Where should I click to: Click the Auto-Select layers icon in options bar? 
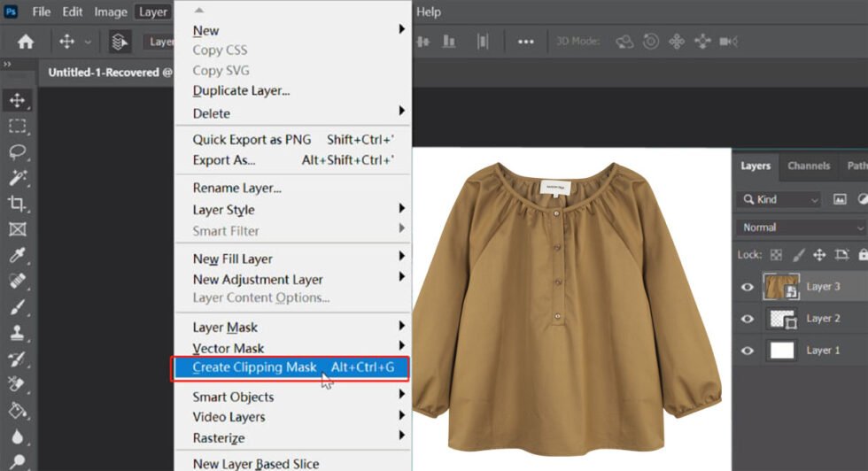point(119,42)
